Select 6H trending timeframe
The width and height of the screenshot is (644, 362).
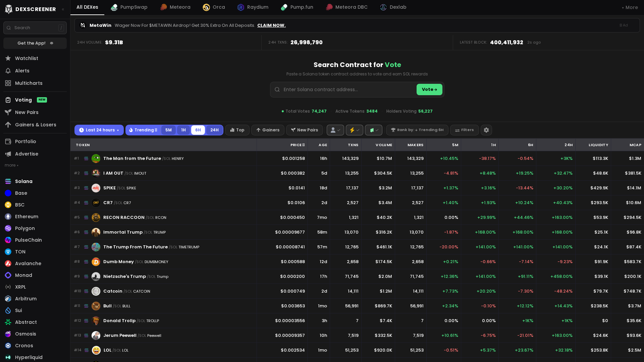(198, 130)
